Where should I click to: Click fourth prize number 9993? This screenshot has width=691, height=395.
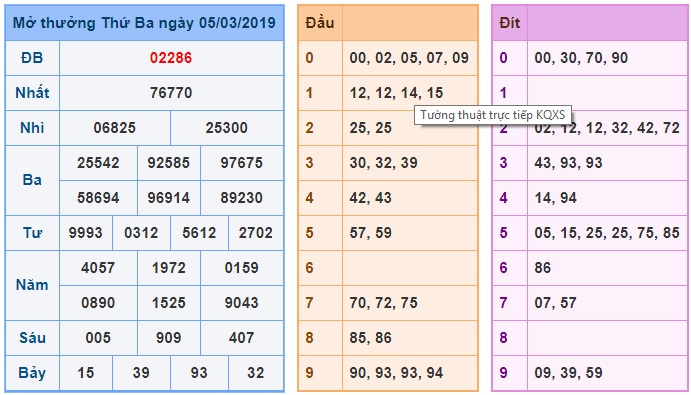coord(85,233)
